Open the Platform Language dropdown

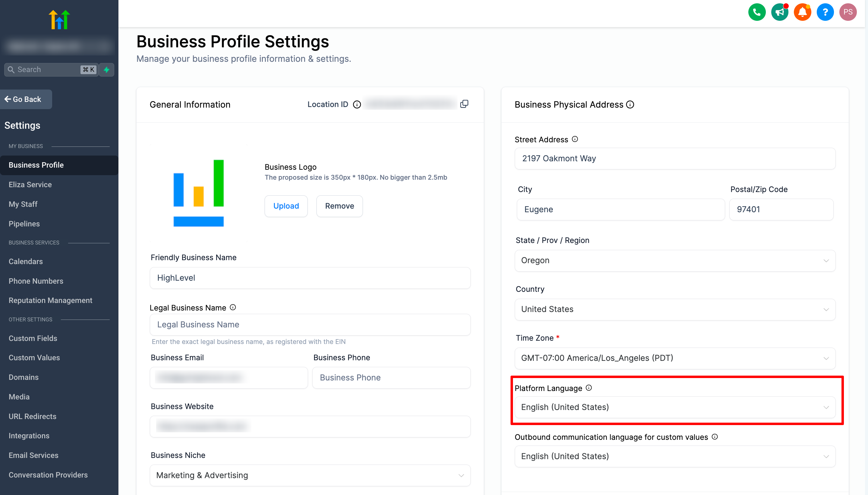coord(675,407)
